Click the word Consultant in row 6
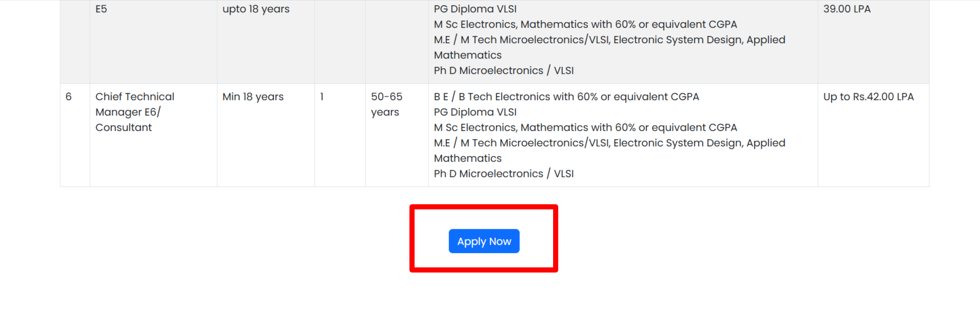The height and width of the screenshot is (330, 980). pyautogui.click(x=124, y=127)
